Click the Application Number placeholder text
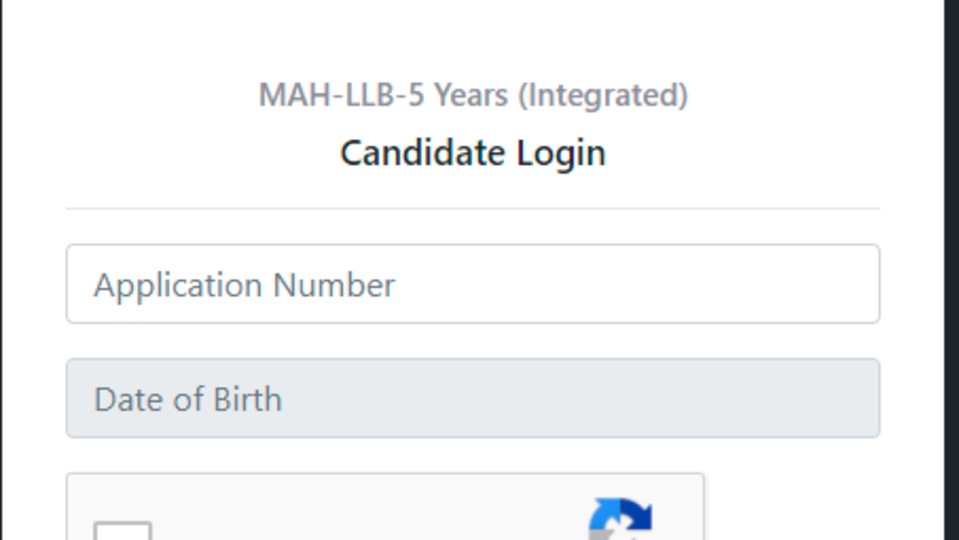959x540 pixels. [x=244, y=286]
